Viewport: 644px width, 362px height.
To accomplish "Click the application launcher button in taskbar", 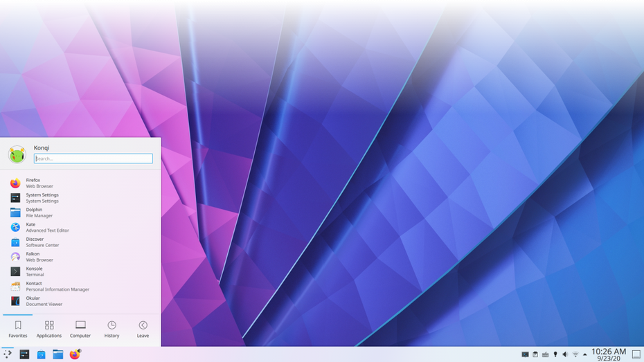I will (x=8, y=354).
